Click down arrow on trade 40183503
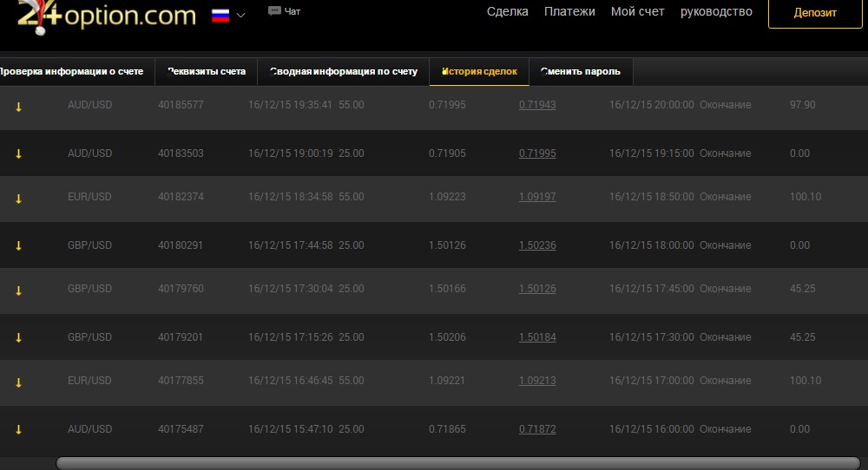 click(x=18, y=153)
